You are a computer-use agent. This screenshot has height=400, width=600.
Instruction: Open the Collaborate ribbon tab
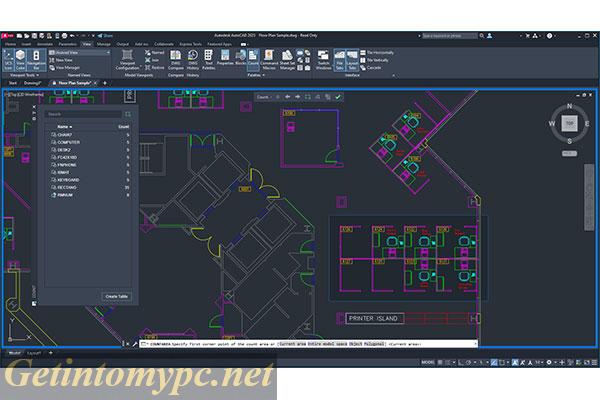click(x=164, y=44)
